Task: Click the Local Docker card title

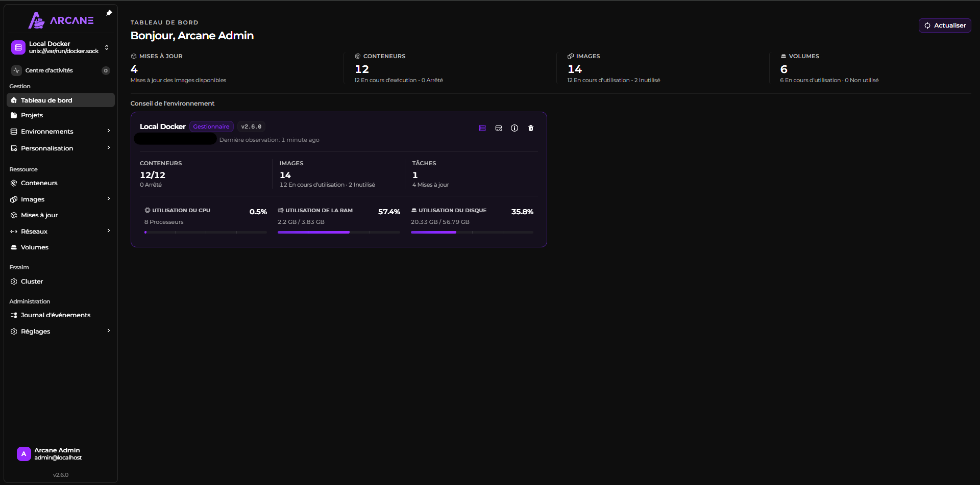Action: click(163, 126)
